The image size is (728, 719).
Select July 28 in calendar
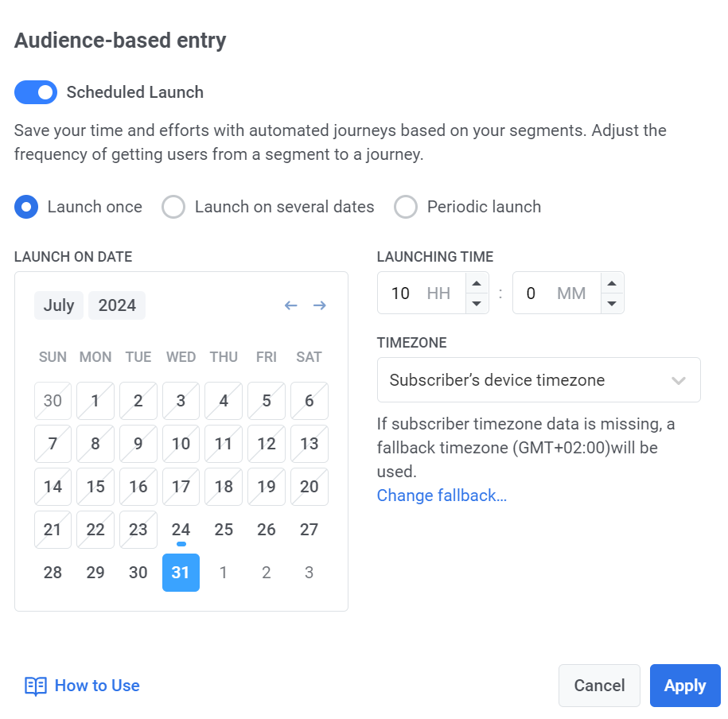[x=53, y=573]
